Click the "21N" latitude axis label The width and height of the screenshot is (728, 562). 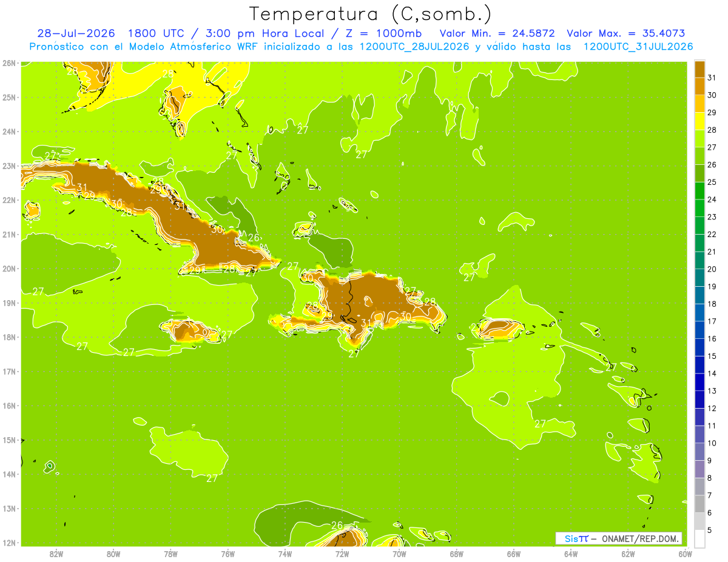tap(8, 234)
